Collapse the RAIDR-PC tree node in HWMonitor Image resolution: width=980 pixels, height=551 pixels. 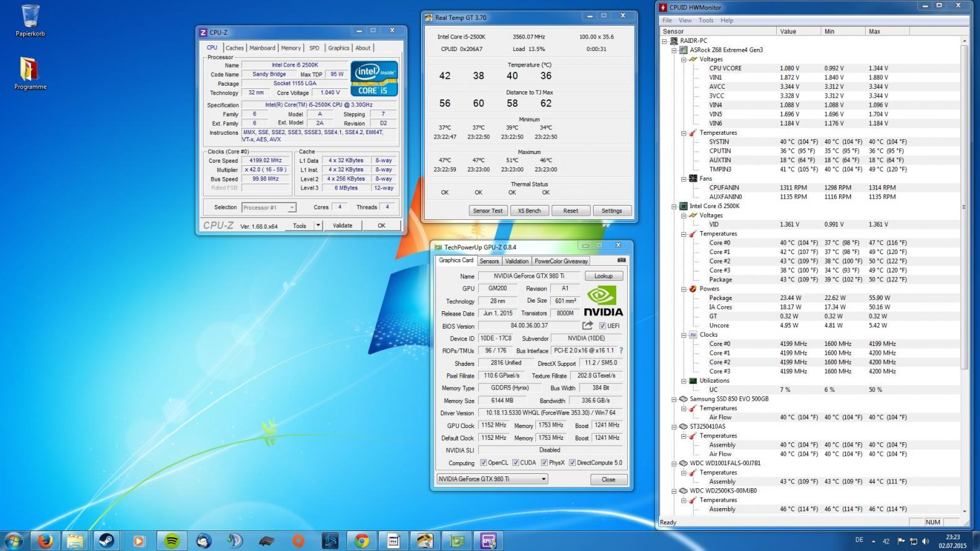point(664,41)
